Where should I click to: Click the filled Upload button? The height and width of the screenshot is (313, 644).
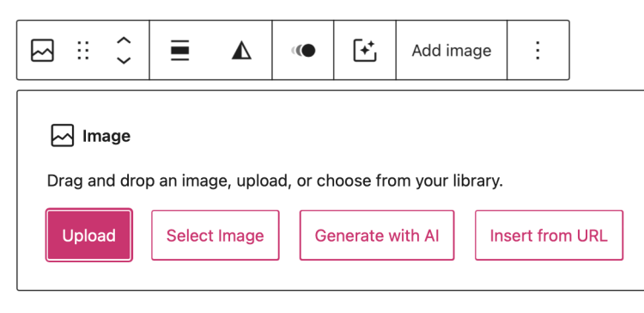click(x=89, y=236)
